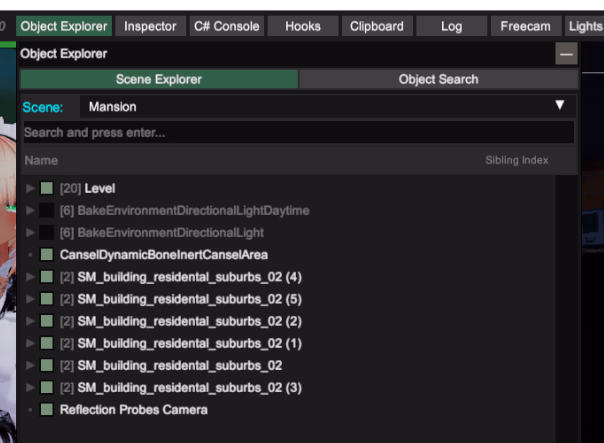Expand SM_building_residental_suburbs_02 (5) children
The image size is (604, 443).
coord(31,299)
